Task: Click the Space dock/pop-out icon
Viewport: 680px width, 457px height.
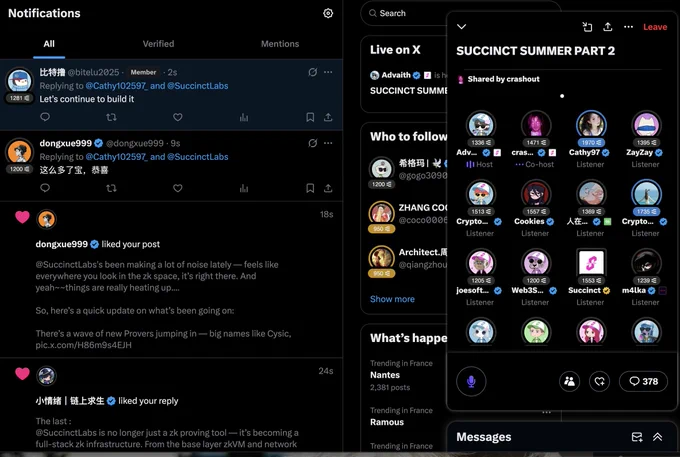Action: 587,27
